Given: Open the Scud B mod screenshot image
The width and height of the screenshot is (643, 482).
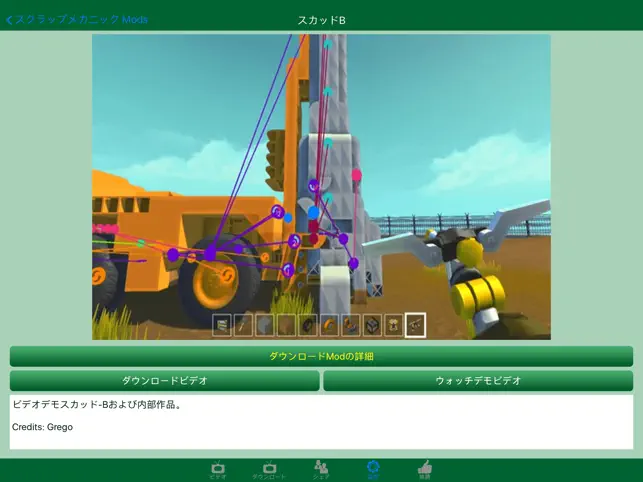Looking at the screenshot, I should tap(321, 187).
